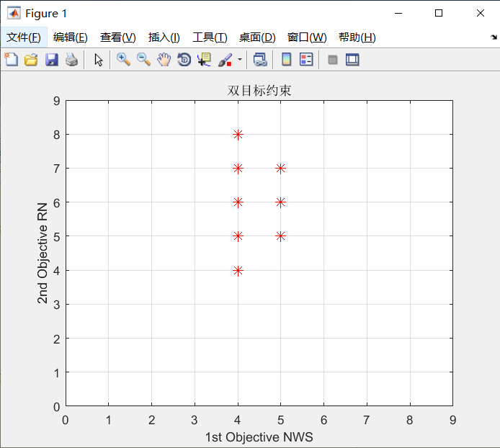Close the Figure 1 window
Image resolution: width=500 pixels, height=448 pixels.
pyautogui.click(x=481, y=13)
